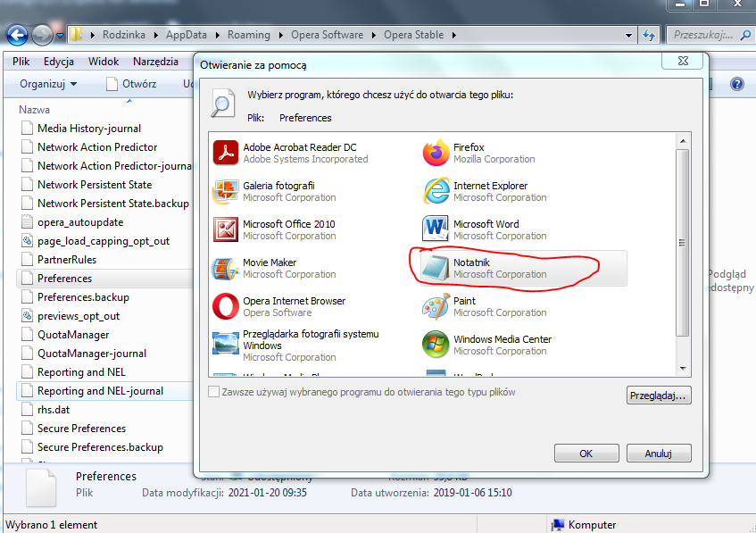
Task: Select the Internet Explorer icon
Action: 436,191
